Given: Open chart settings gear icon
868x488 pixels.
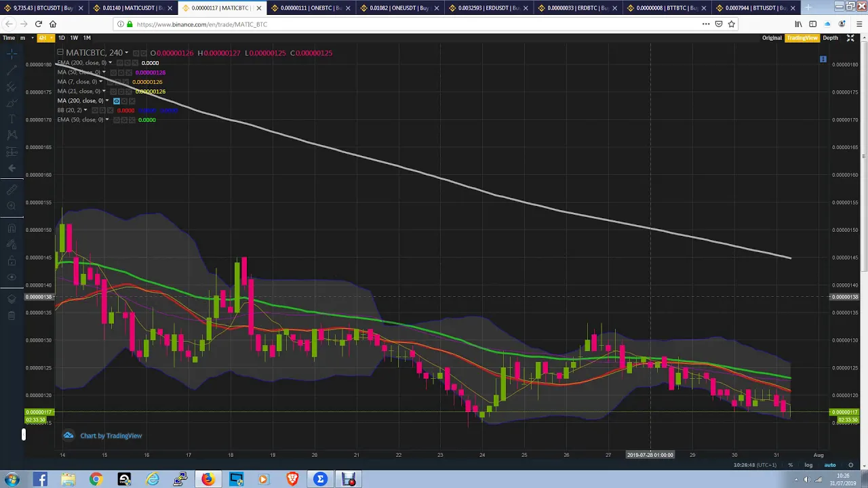Looking at the screenshot, I should coord(851,465).
